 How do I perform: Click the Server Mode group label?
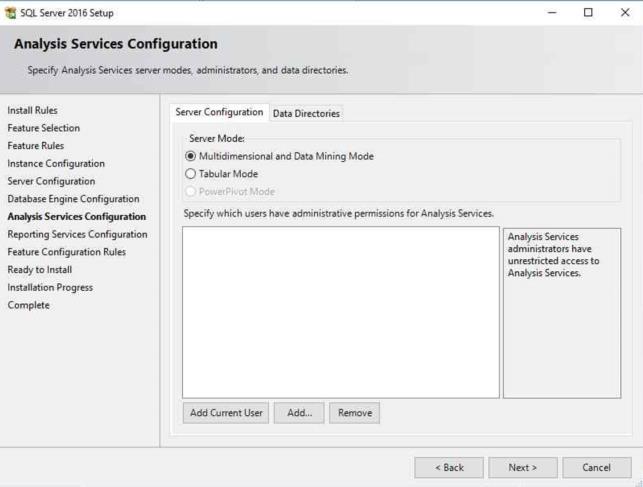pyautogui.click(x=217, y=139)
